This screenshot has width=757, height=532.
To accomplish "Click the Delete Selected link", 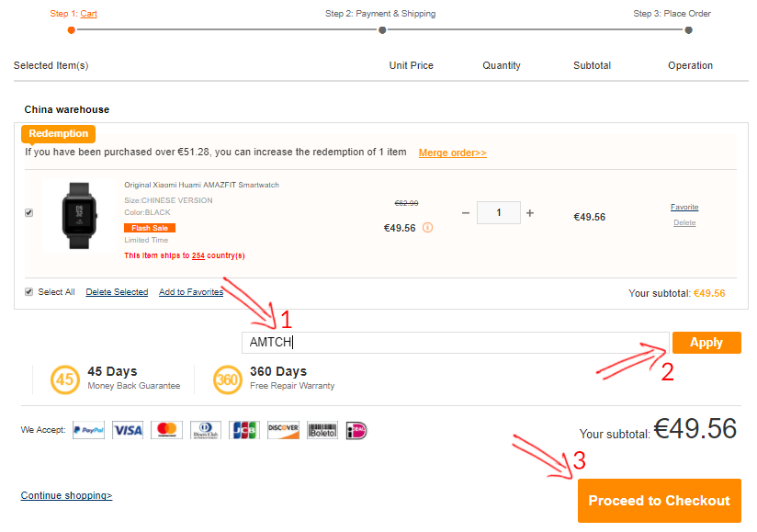I will (117, 292).
